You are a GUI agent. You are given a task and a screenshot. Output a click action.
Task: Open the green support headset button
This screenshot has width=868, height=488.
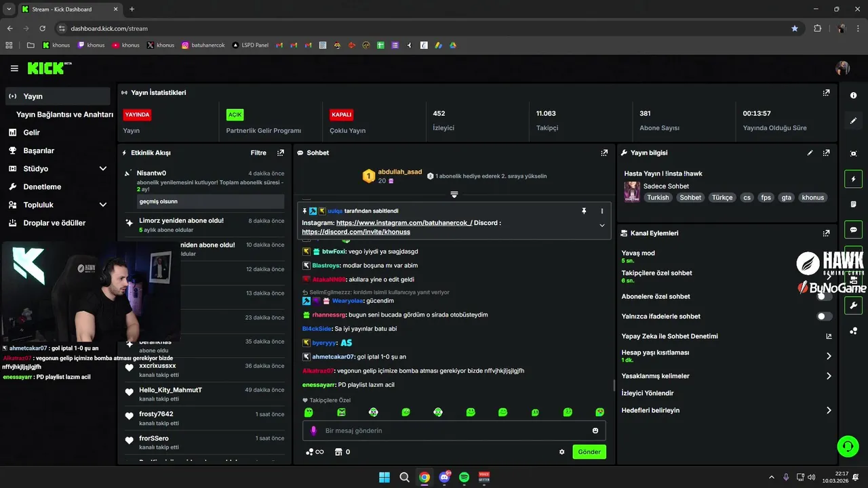(848, 446)
